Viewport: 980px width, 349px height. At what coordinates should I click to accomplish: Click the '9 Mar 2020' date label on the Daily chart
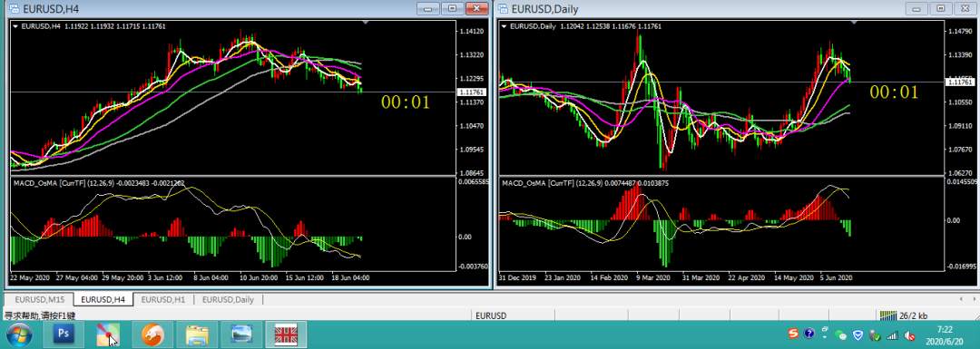(x=653, y=277)
